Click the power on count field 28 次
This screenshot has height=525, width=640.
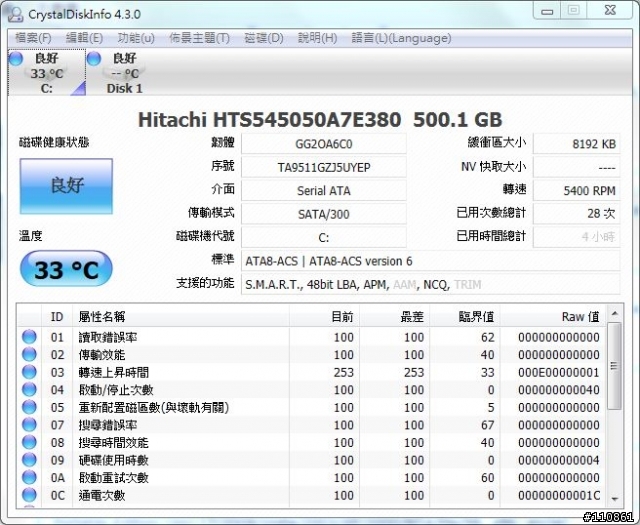(x=576, y=214)
